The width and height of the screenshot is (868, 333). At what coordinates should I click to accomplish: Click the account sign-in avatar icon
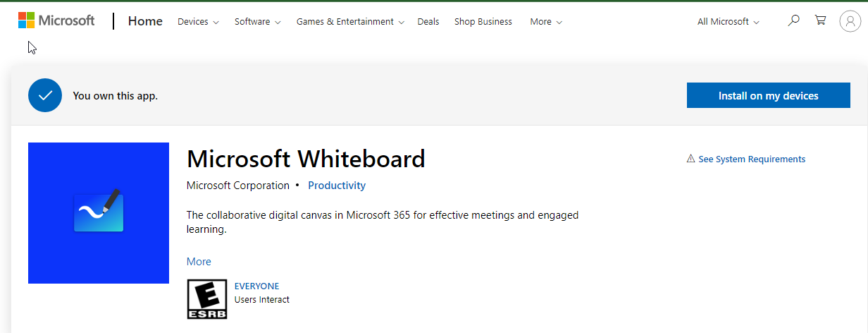coord(850,21)
